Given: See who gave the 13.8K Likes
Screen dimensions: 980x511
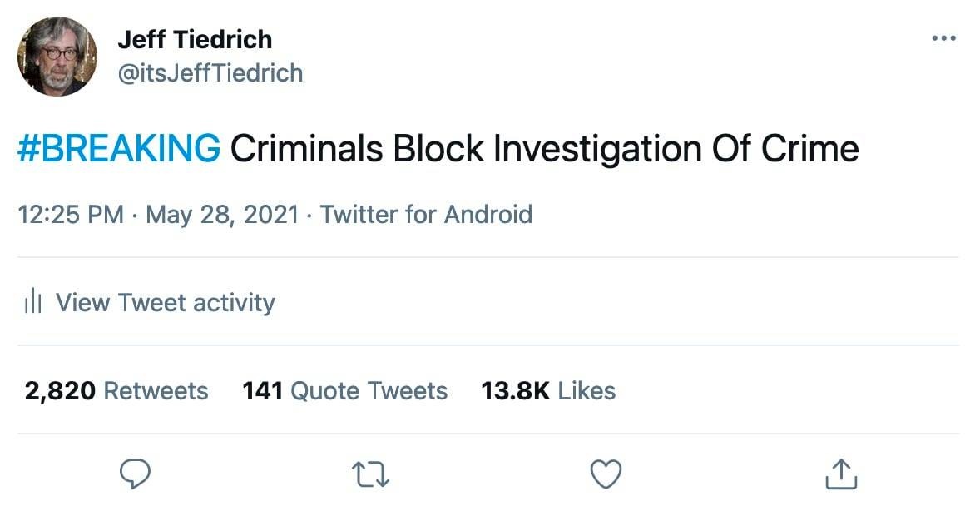Looking at the screenshot, I should click(548, 390).
